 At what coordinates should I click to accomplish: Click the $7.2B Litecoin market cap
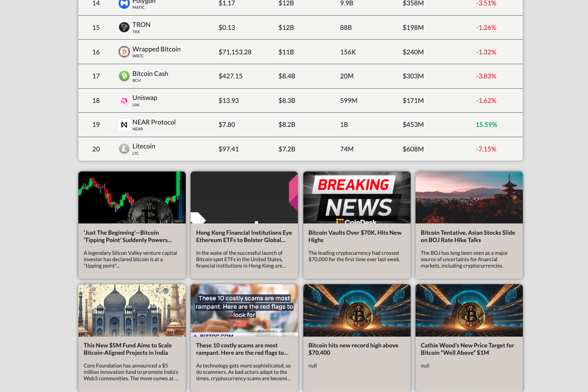[287, 149]
